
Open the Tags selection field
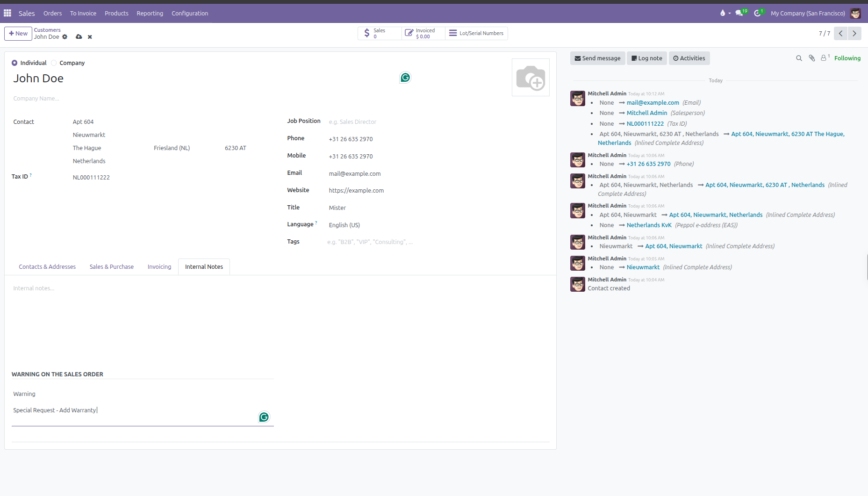[x=438, y=242]
